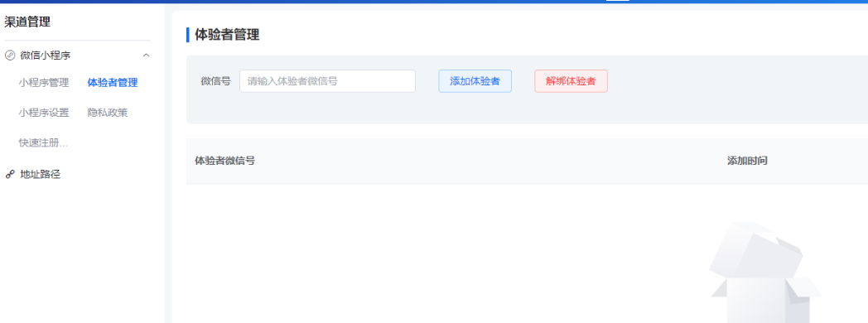Click the 添加时间 column header

[x=747, y=161]
